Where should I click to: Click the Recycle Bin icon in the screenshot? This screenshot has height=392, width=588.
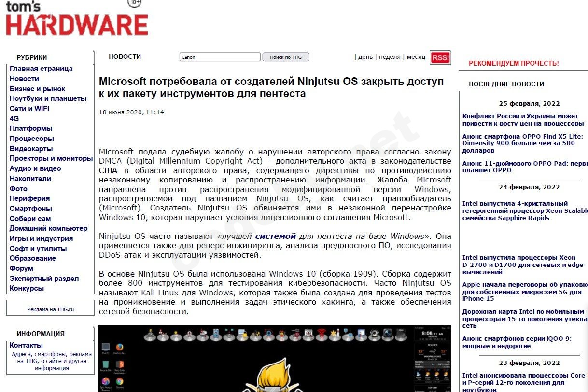[105, 364]
